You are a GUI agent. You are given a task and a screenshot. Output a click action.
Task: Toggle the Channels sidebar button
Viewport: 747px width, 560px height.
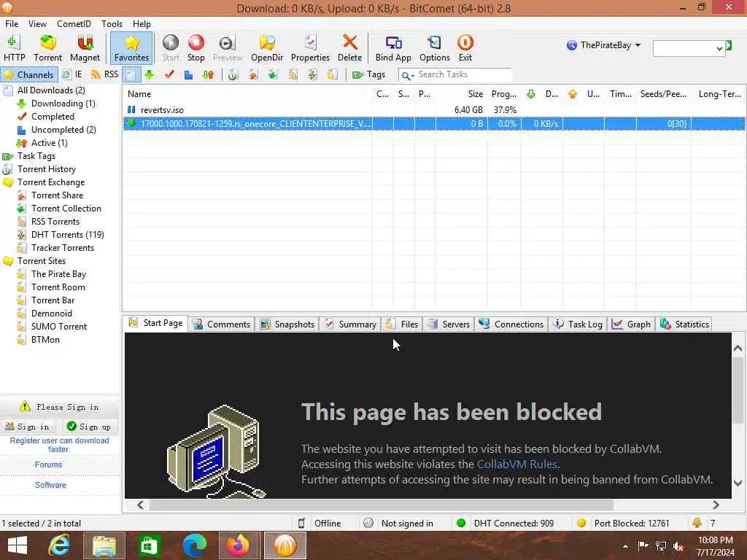coord(28,75)
